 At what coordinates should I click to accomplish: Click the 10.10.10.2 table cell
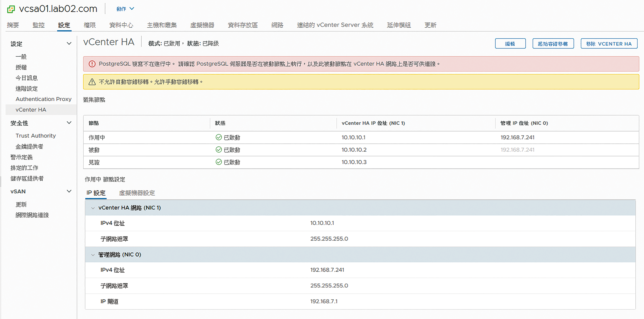354,150
